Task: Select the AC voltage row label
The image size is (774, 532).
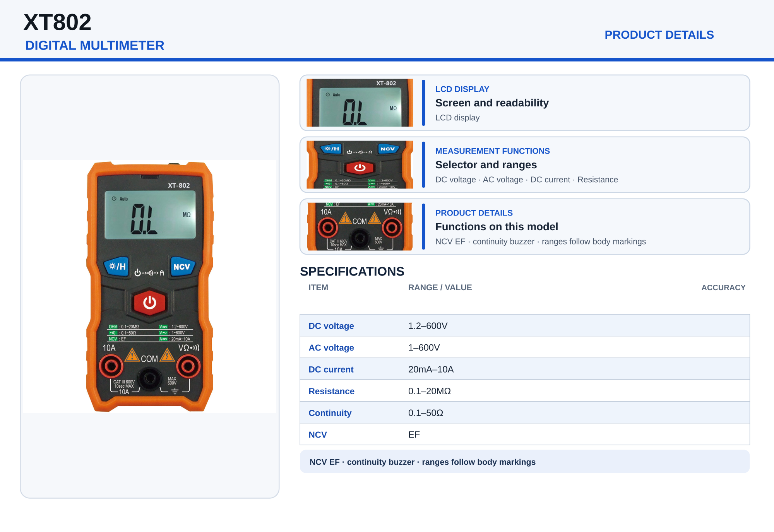Action: pos(331,348)
